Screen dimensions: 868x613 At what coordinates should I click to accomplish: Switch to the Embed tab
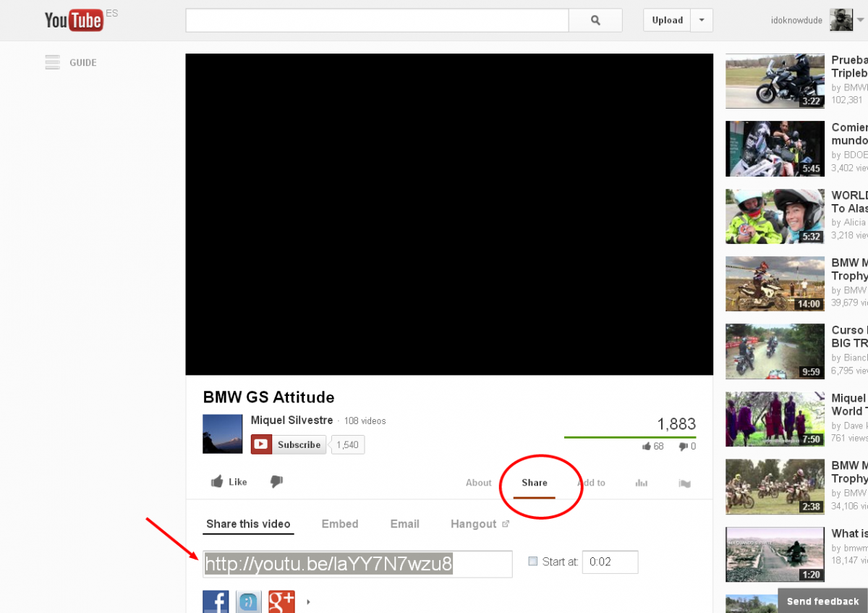340,524
